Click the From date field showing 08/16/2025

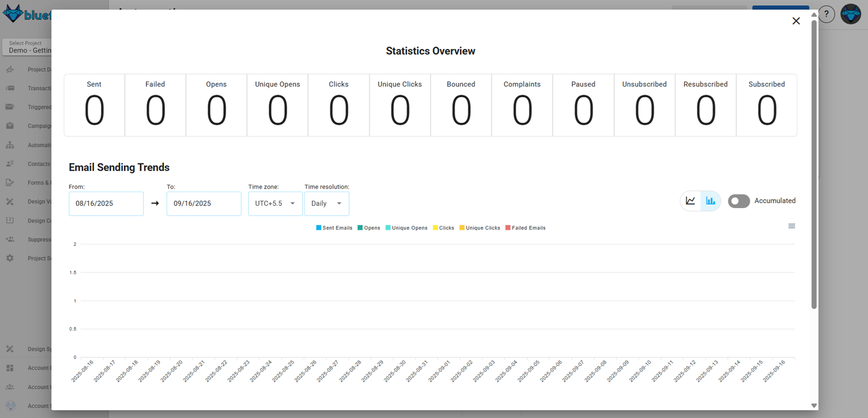pos(106,203)
